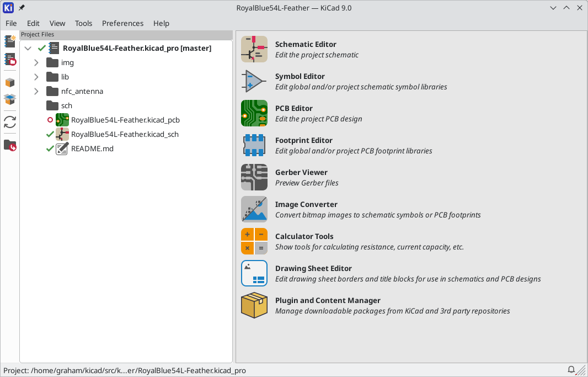Open the Calculator Tools icon

coord(254,241)
